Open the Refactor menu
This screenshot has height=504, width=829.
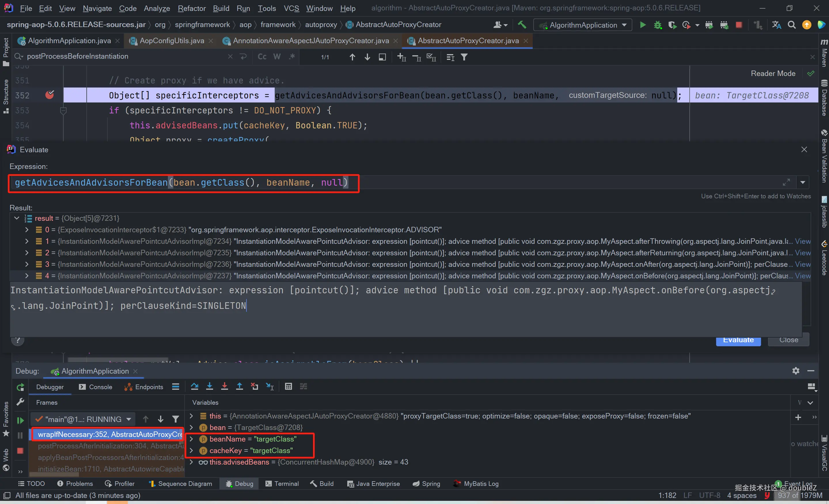click(191, 8)
